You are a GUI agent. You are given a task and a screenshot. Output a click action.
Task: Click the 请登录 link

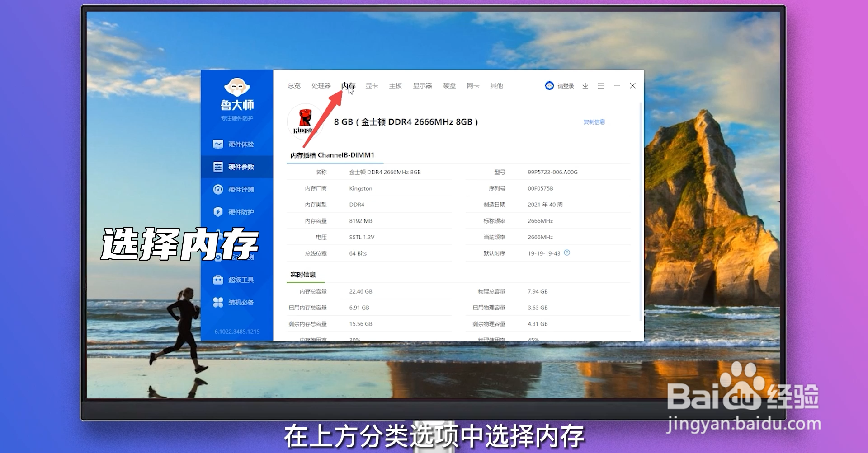566,86
